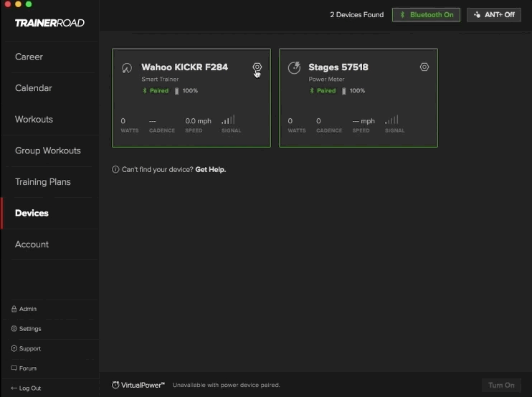Image resolution: width=532 pixels, height=397 pixels.
Task: Click battery icon on Stages 57518 card
Action: pyautogui.click(x=343, y=91)
